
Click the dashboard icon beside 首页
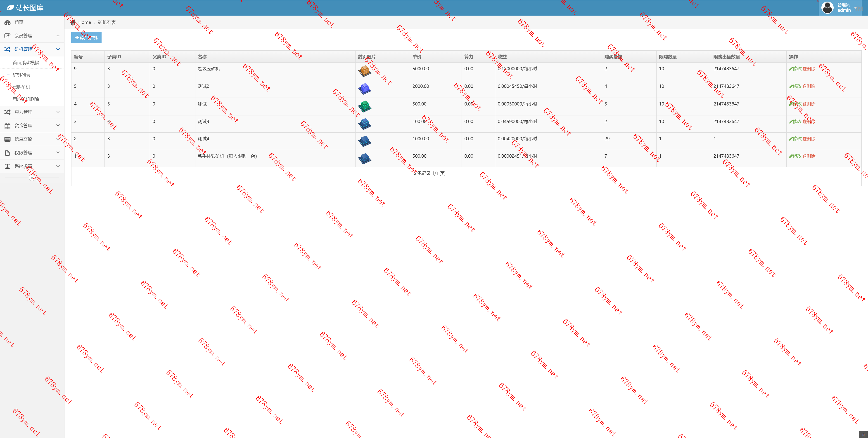point(7,23)
